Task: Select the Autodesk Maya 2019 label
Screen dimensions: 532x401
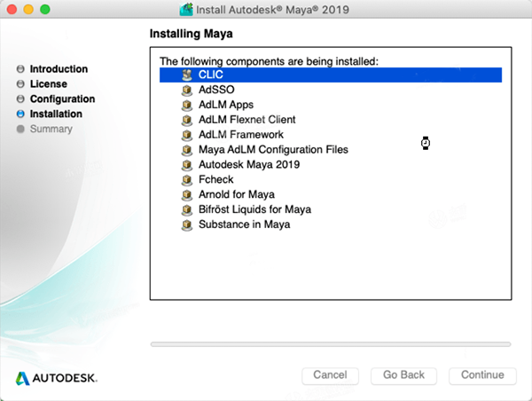Action: tap(249, 164)
